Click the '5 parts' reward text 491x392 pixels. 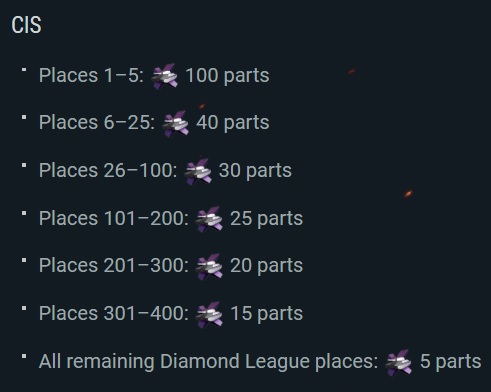click(x=450, y=361)
